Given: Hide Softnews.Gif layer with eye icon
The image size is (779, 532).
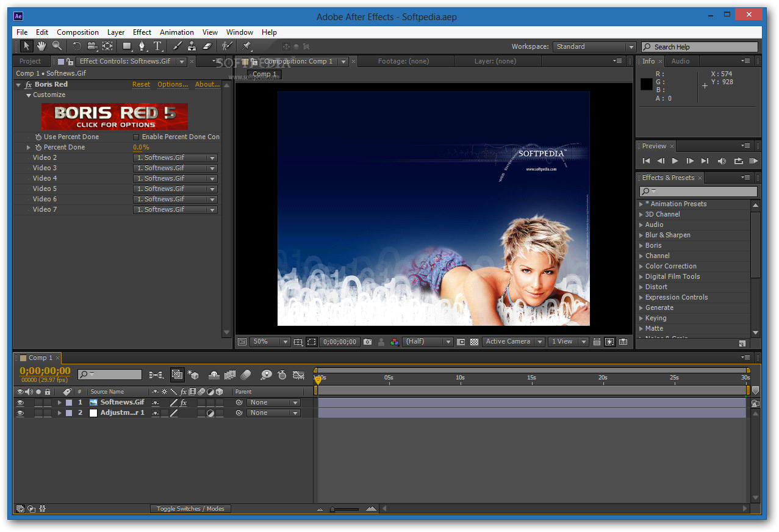Looking at the screenshot, I should pos(20,403).
